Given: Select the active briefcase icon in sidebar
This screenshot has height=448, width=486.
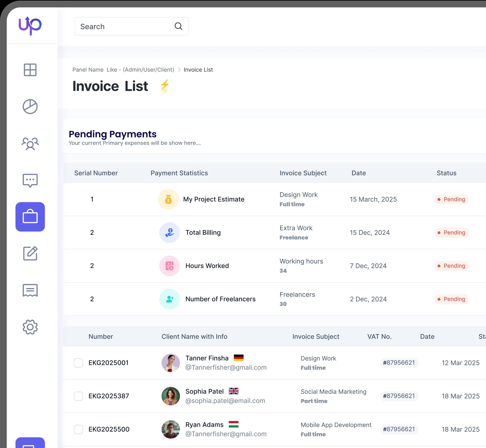Looking at the screenshot, I should tap(30, 217).
